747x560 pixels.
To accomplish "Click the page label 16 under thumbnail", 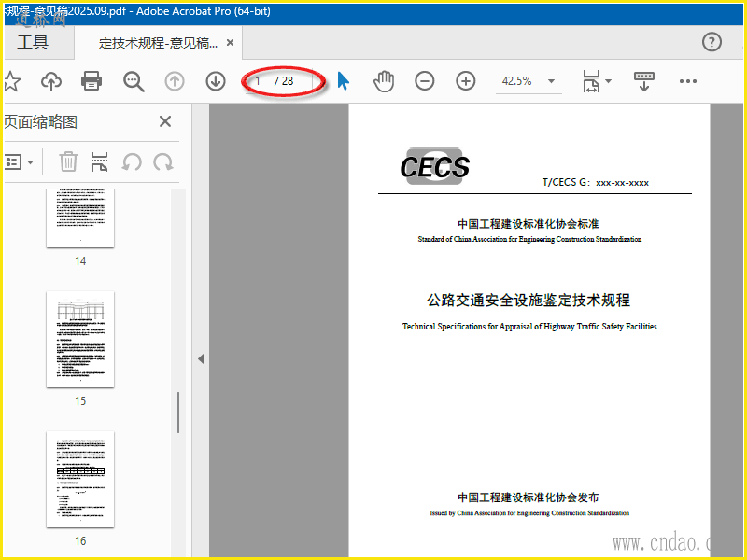I will pos(80,541).
